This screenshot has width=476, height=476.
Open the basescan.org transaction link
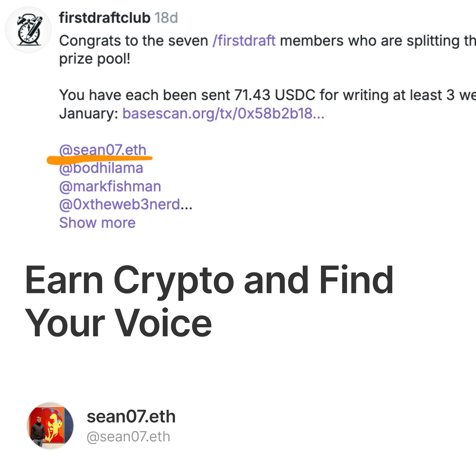[x=223, y=113]
